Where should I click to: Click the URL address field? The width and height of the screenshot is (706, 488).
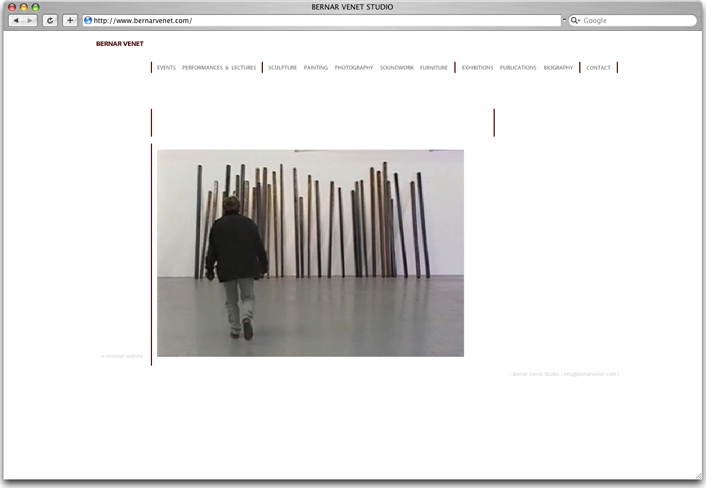[320, 20]
